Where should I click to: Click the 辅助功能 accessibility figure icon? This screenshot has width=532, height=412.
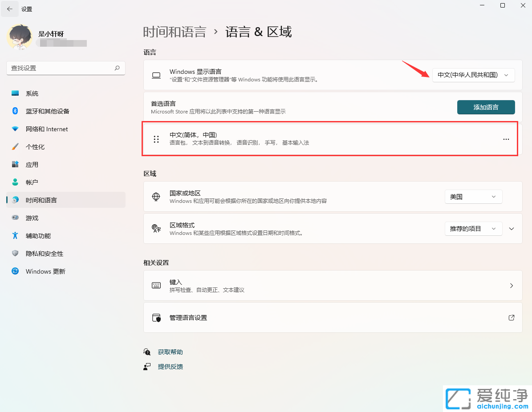click(x=15, y=235)
